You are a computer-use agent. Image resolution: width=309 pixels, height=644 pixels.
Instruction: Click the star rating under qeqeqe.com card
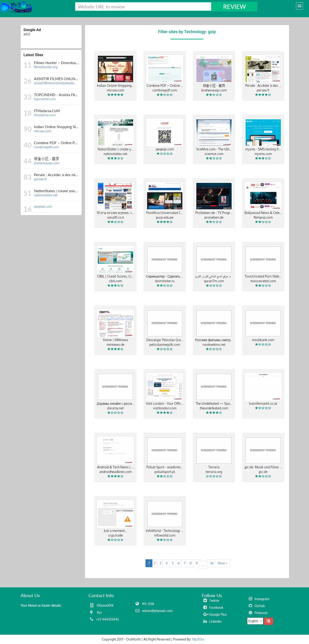[165, 154]
